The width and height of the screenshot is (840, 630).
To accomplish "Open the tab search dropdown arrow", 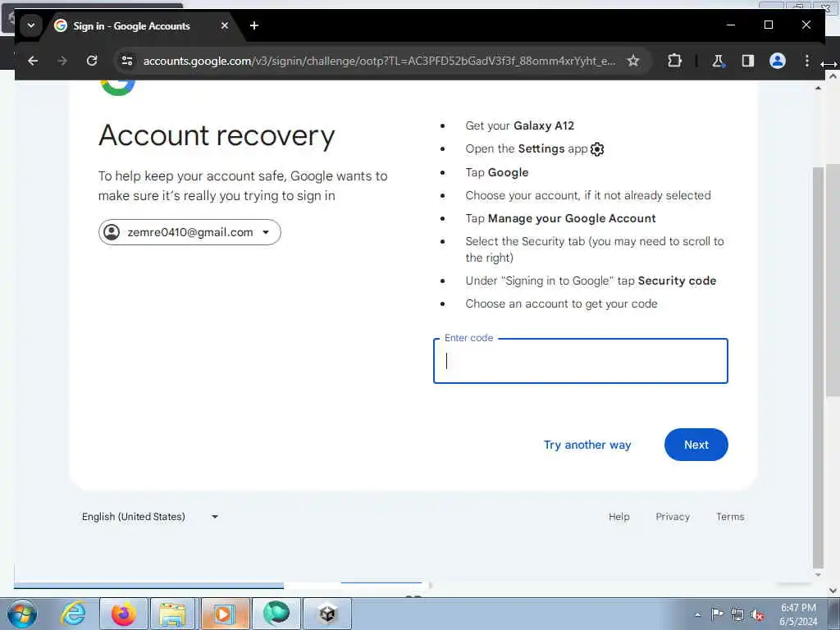I will (31, 25).
